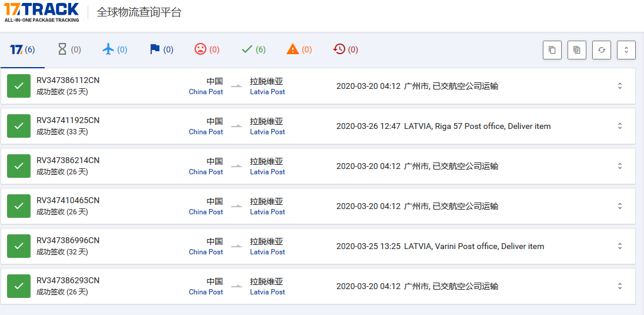Click China Post link in RV347410465CN row
Image resolution: width=644 pixels, height=315 pixels.
(x=206, y=212)
